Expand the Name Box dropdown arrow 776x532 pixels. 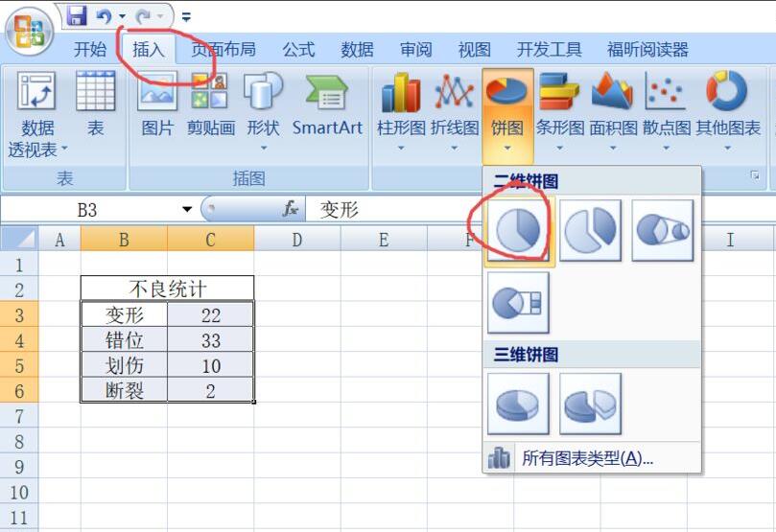coord(187,210)
